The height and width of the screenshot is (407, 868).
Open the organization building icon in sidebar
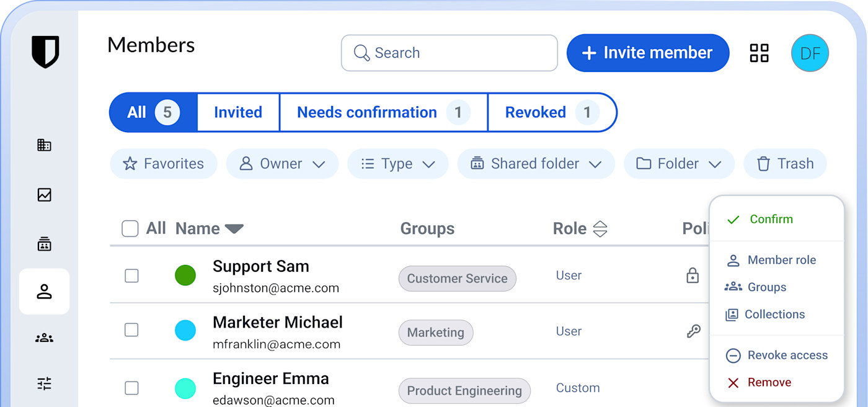tap(44, 145)
